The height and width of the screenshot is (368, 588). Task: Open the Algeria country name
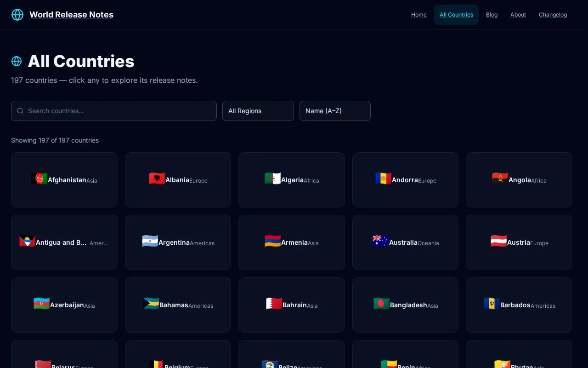click(292, 180)
